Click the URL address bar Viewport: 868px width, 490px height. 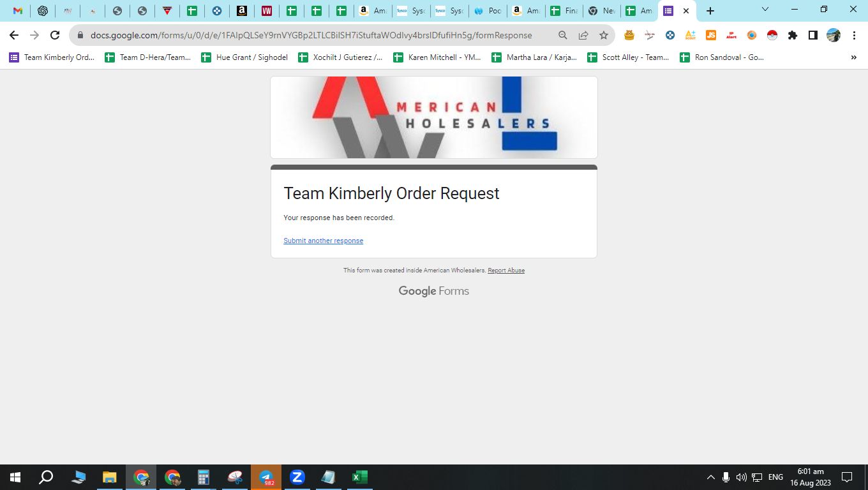(x=311, y=36)
